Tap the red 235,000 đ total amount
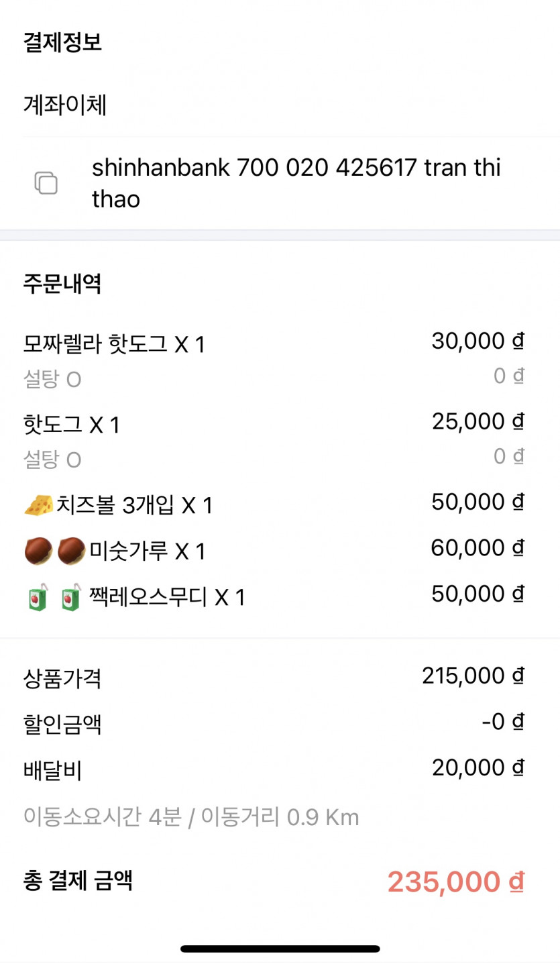Viewport: 560px width, 964px height. point(455,881)
